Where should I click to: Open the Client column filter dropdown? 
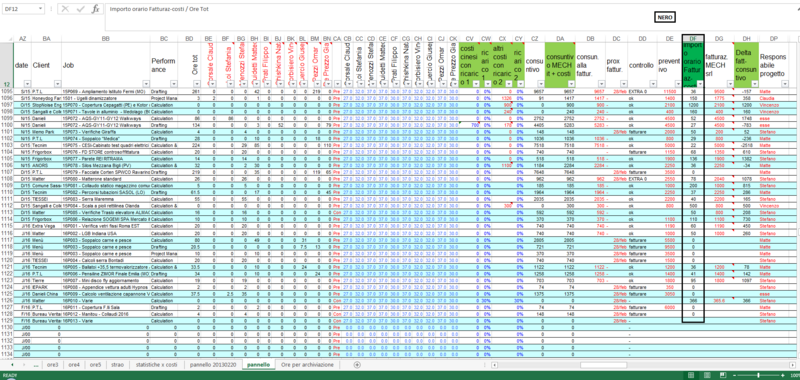(57, 84)
